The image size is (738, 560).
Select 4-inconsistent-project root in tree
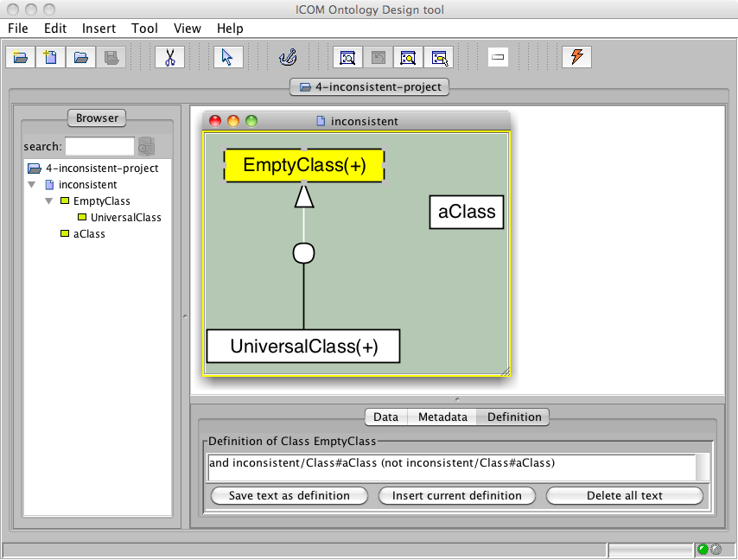coord(102,168)
